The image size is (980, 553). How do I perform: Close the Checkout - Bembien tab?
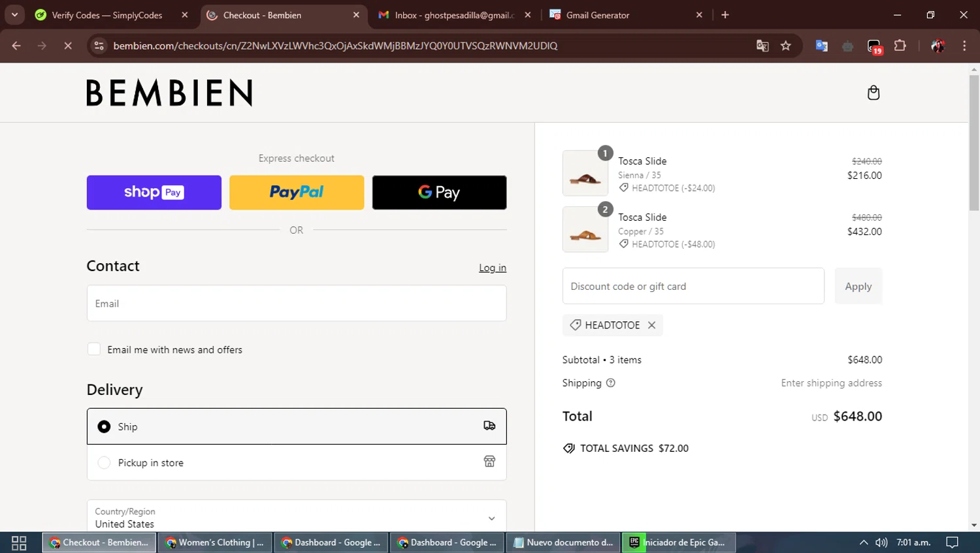point(356,15)
